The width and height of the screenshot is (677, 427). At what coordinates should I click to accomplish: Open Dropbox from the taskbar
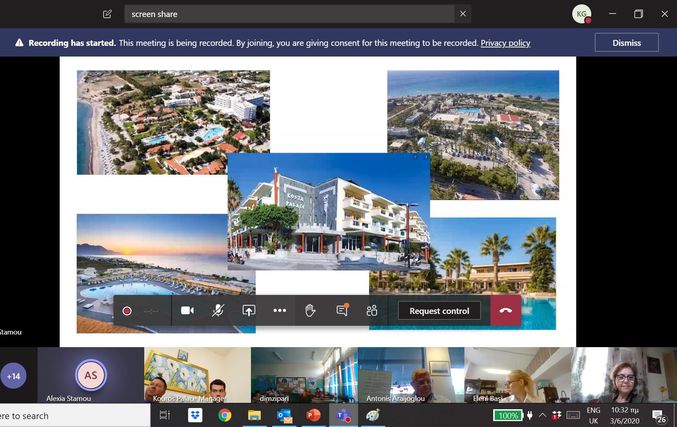point(195,415)
